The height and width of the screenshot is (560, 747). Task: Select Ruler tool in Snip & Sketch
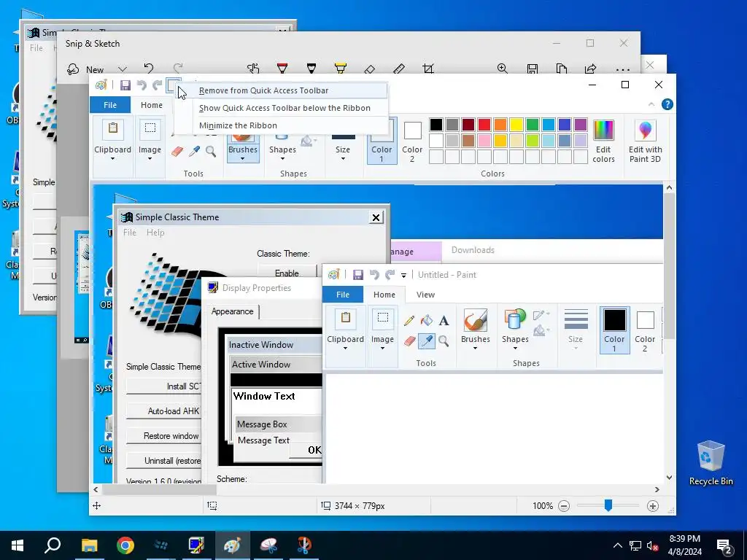click(399, 69)
